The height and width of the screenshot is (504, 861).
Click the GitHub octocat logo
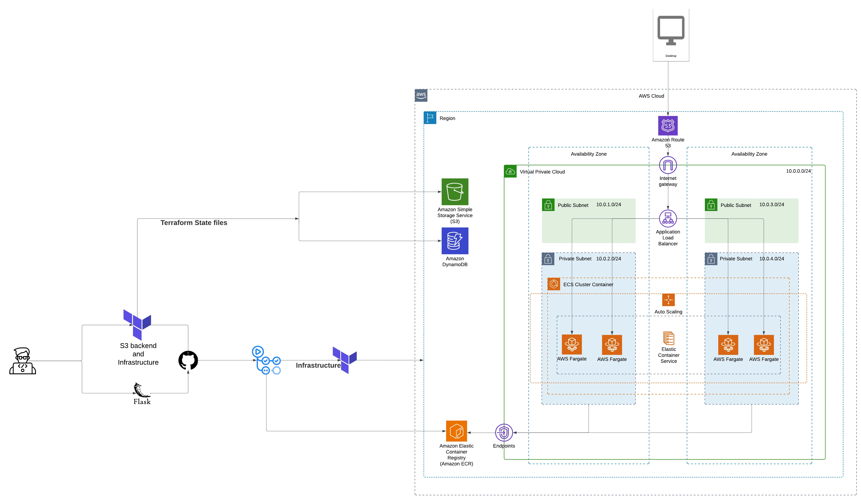pos(188,360)
